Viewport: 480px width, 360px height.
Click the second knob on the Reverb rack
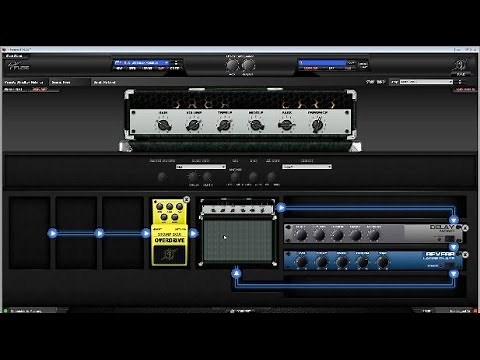click(x=322, y=262)
